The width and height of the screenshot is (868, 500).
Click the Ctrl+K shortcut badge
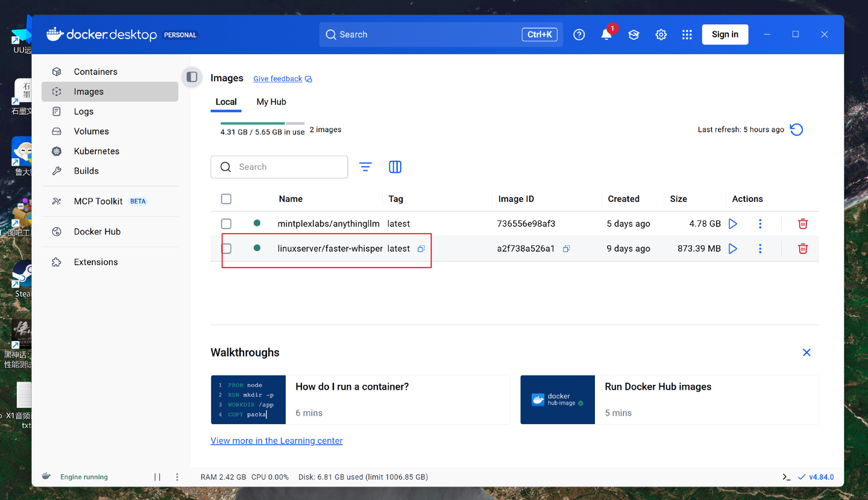pos(539,34)
